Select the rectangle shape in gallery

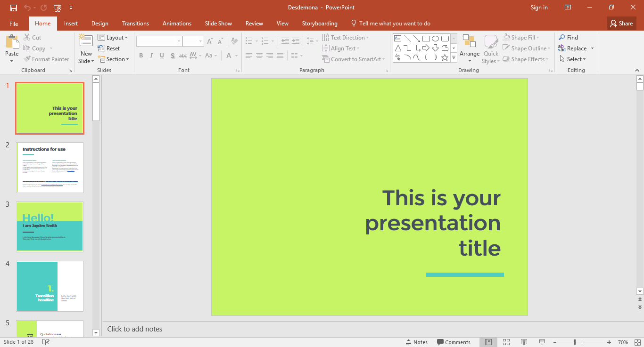[x=426, y=39]
